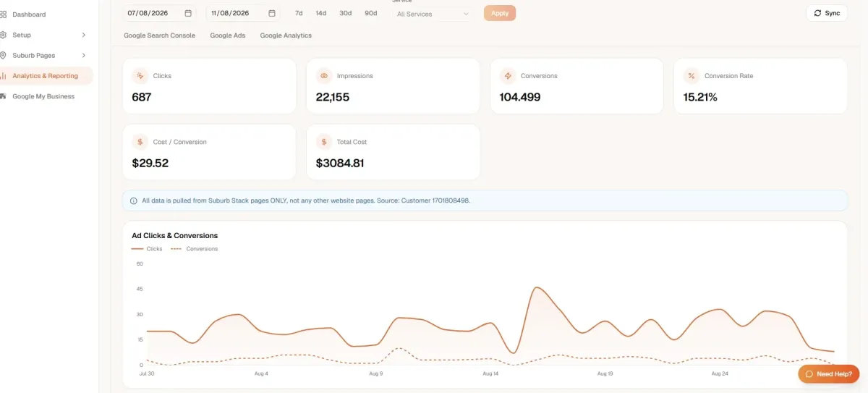Click the Apply button
This screenshot has width=868, height=393.
(500, 13)
